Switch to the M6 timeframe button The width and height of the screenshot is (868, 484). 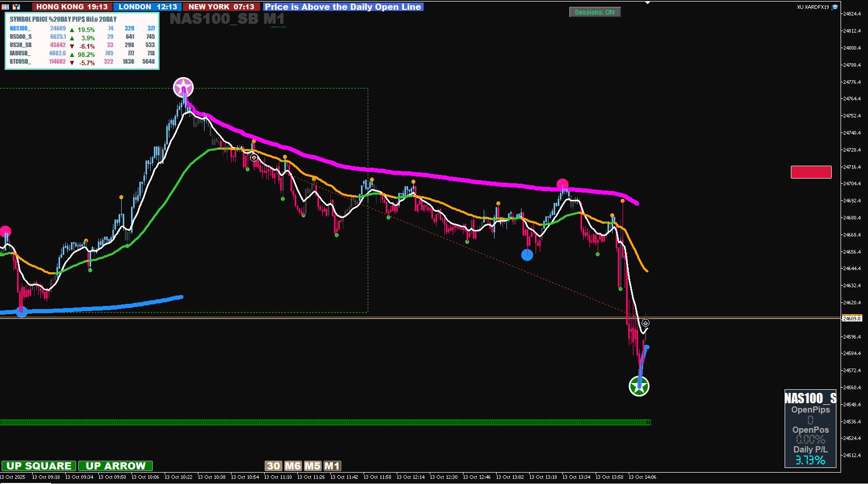pos(293,466)
